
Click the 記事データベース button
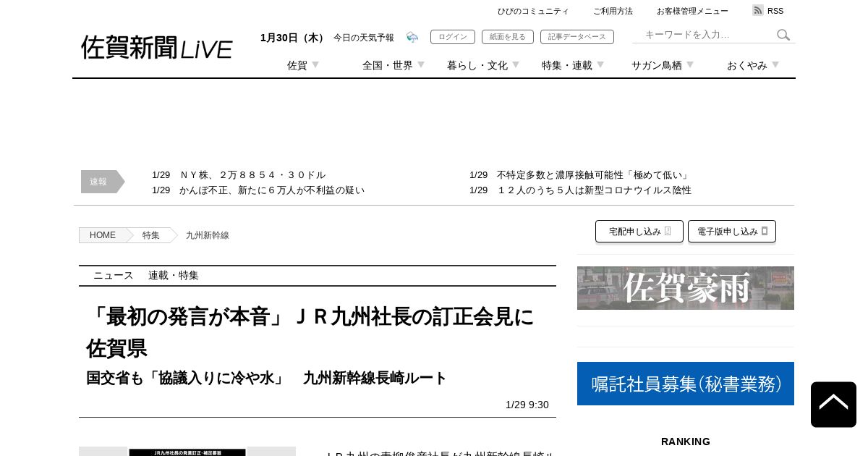tap(577, 37)
